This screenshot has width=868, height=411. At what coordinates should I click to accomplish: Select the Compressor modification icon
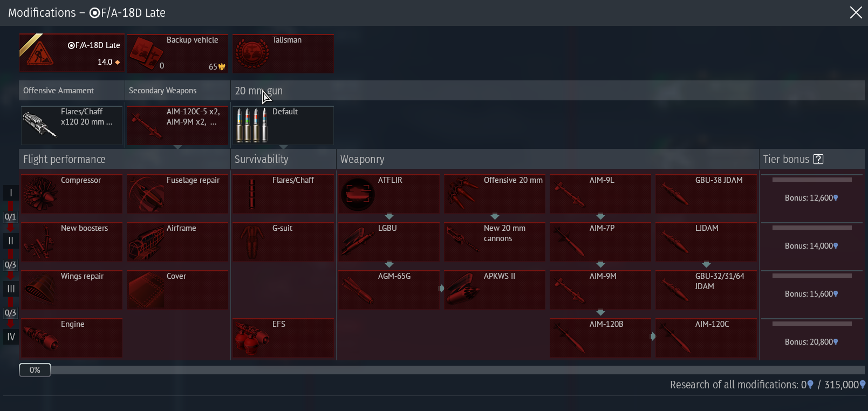(40, 194)
